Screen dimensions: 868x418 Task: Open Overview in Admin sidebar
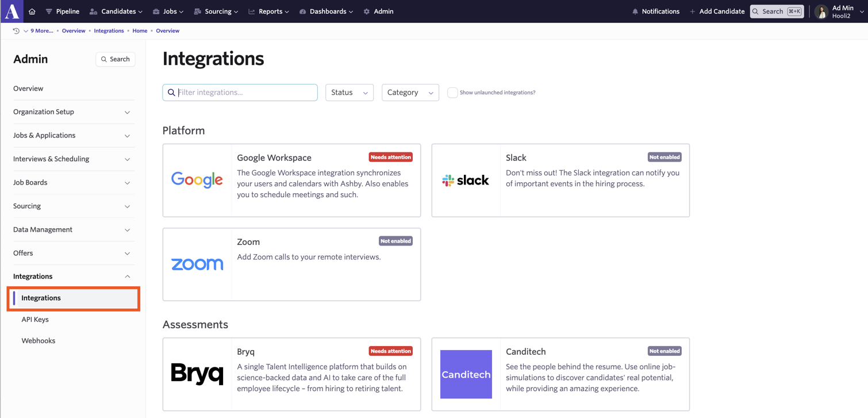pos(28,89)
